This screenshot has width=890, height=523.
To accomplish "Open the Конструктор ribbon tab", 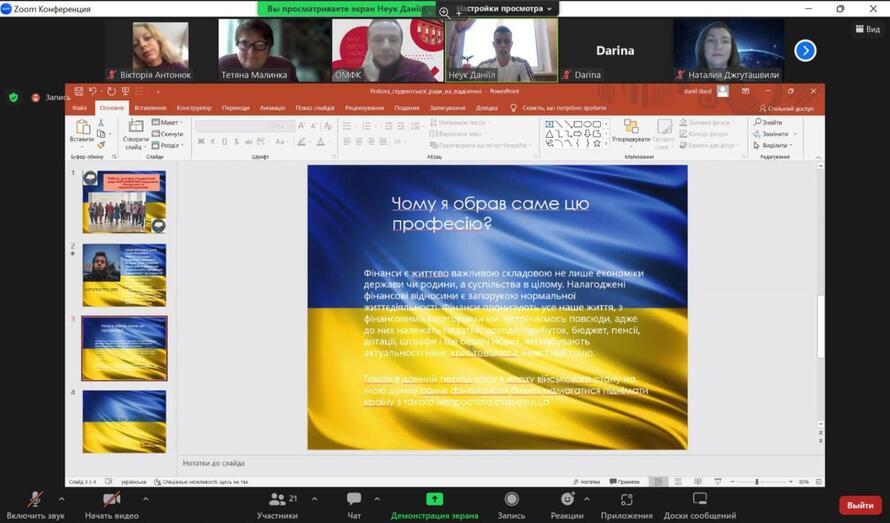I will (193, 108).
